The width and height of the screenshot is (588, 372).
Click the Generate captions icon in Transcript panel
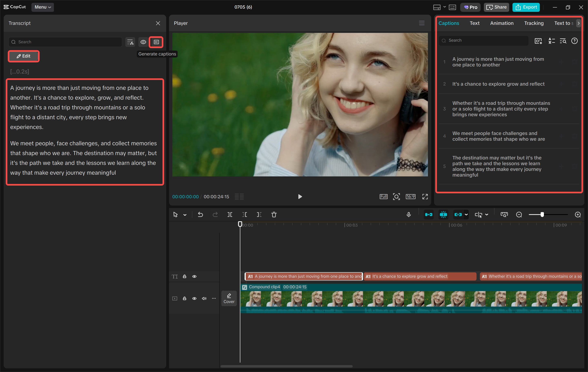point(156,42)
